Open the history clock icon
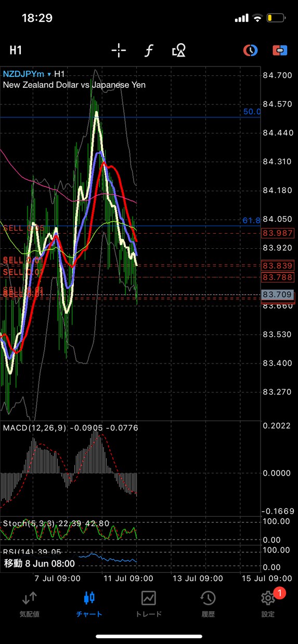This screenshot has width=298, height=644. [x=208, y=598]
